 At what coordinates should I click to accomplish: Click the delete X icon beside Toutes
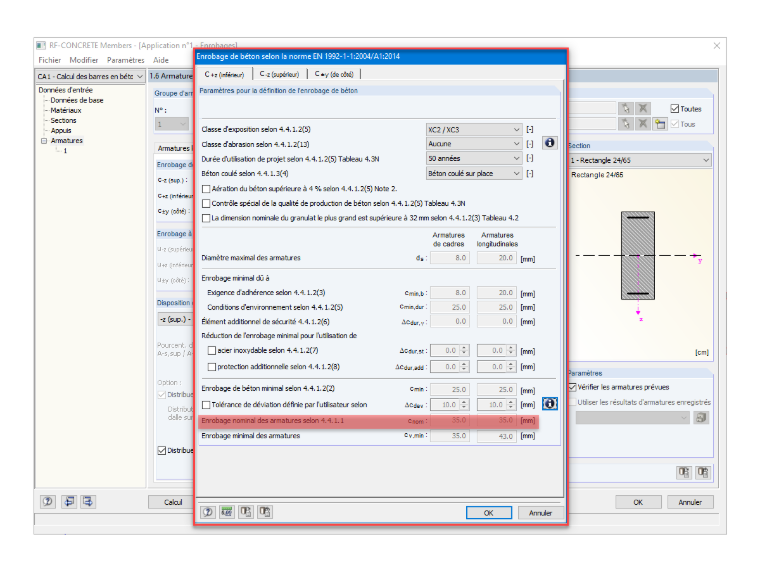point(643,109)
